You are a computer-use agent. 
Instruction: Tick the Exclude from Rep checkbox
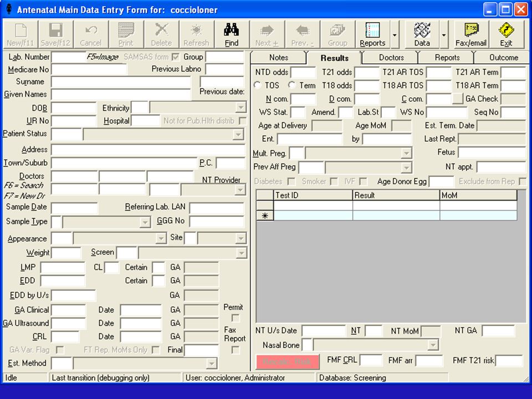523,182
